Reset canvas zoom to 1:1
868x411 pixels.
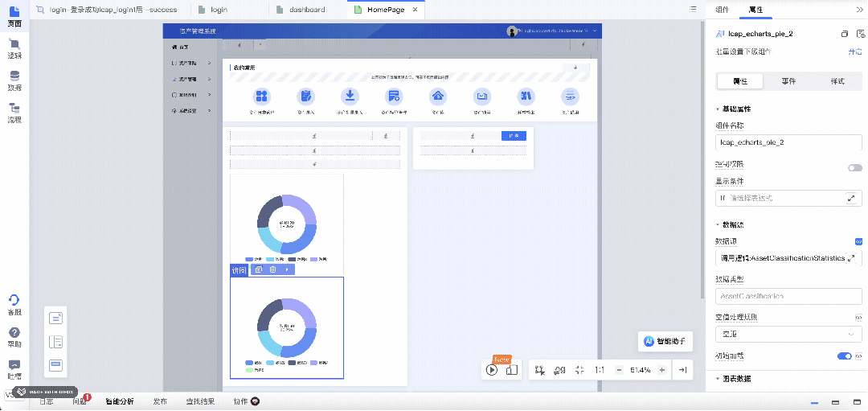(x=600, y=370)
